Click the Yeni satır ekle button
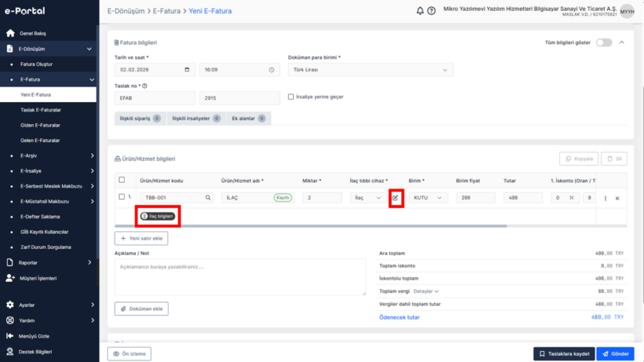644x362 pixels. pos(142,238)
